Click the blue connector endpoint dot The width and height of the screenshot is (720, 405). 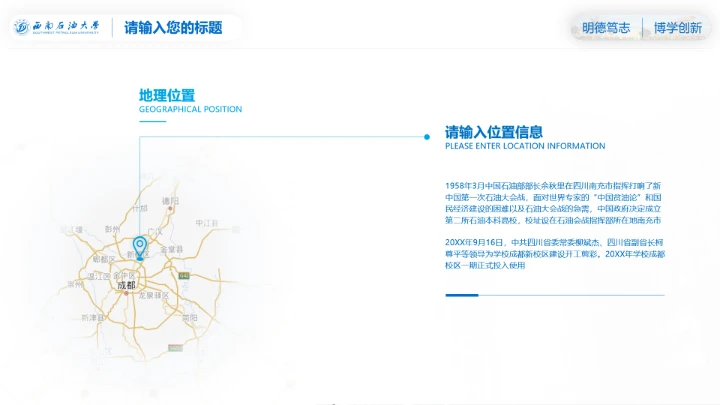point(427,137)
